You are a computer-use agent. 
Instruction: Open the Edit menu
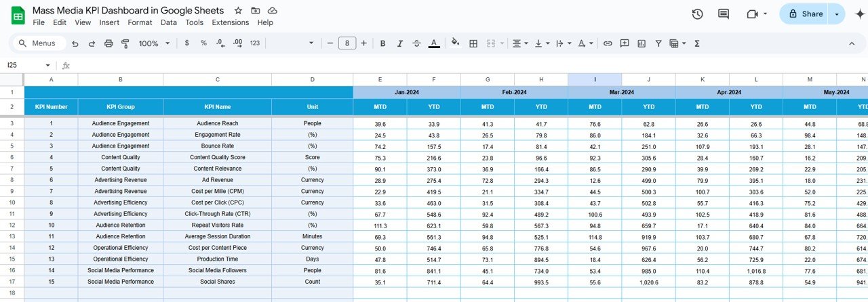(x=60, y=22)
